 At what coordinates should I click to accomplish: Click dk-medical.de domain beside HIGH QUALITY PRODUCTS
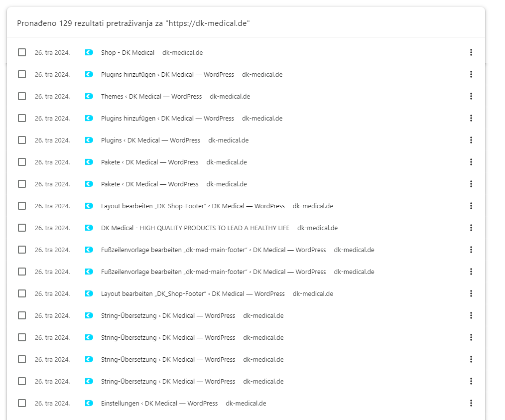[x=318, y=228]
